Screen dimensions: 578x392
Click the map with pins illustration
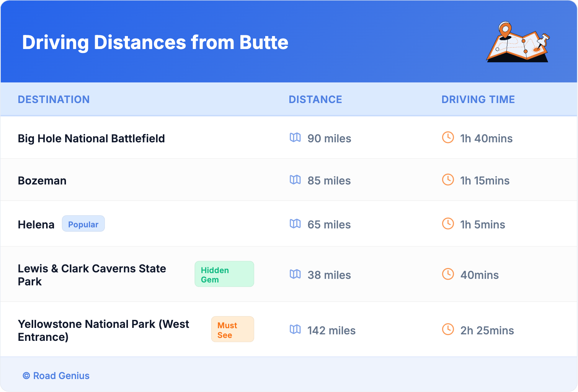(x=518, y=42)
